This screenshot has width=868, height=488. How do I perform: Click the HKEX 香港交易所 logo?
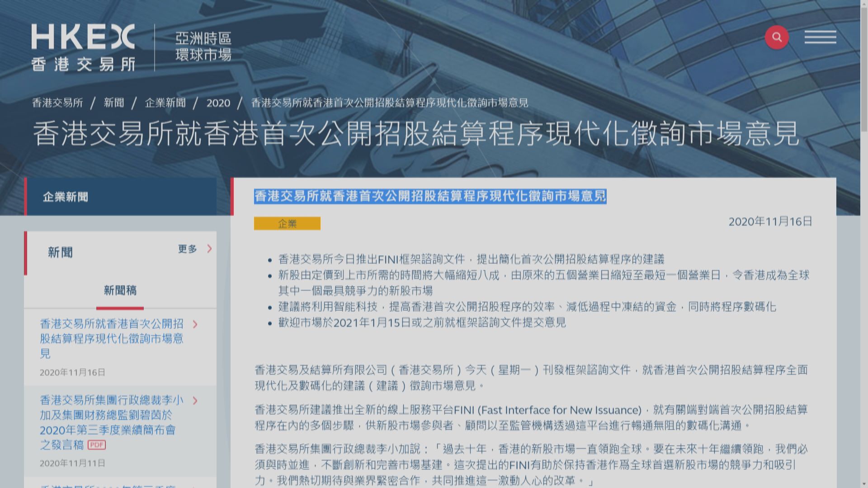[x=84, y=45]
